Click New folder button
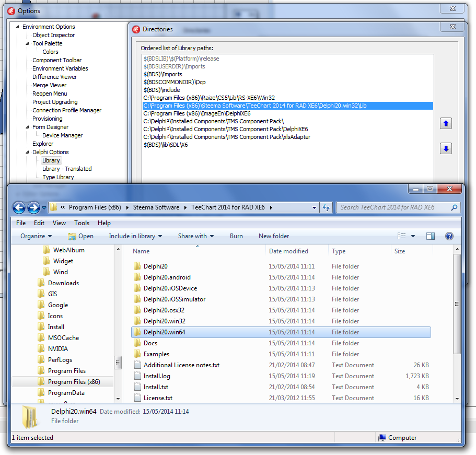 pyautogui.click(x=273, y=236)
